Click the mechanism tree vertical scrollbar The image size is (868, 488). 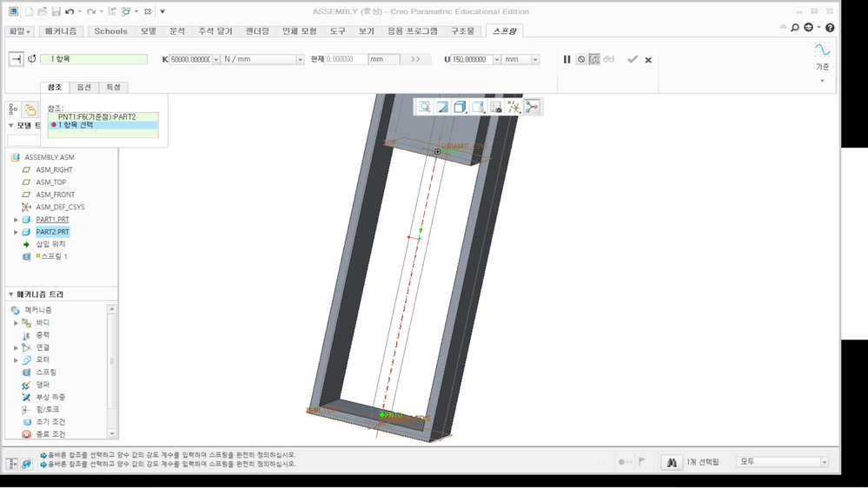click(112, 360)
